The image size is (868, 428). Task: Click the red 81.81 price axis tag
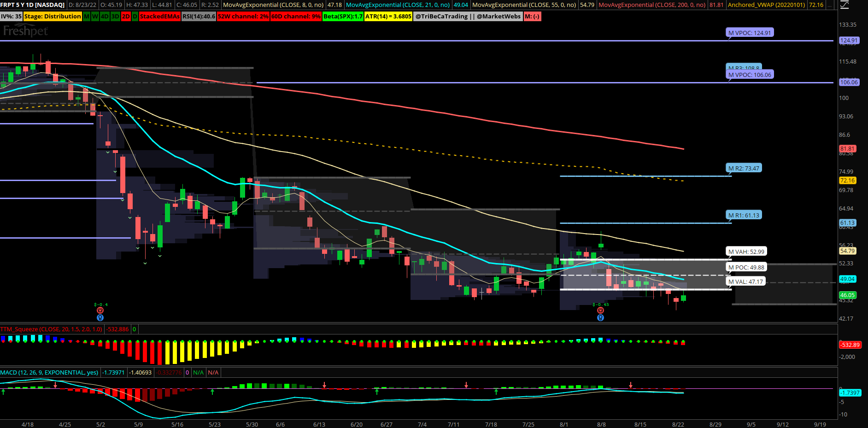(847, 149)
